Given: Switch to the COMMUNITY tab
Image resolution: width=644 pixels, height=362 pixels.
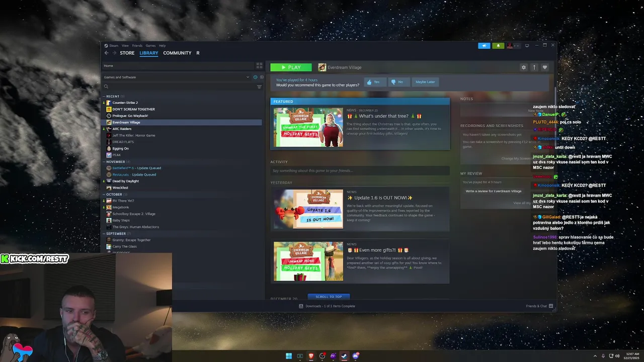Looking at the screenshot, I should click(x=177, y=53).
